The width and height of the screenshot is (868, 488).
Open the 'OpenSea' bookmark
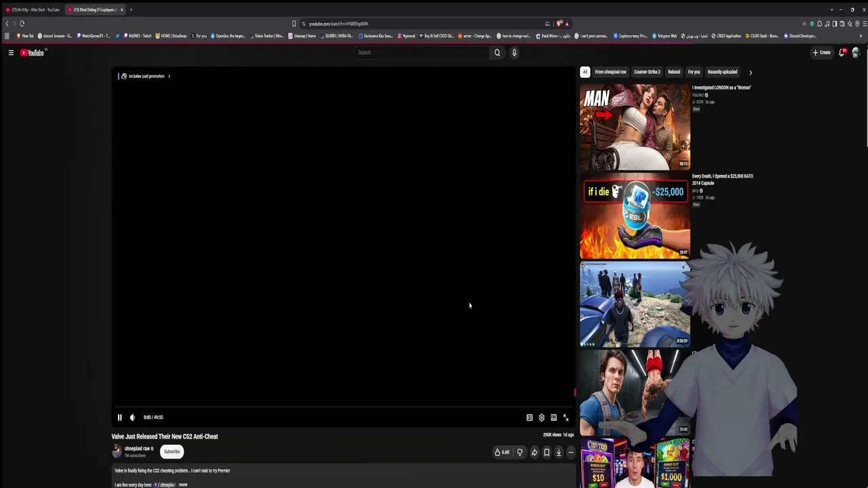click(x=228, y=36)
